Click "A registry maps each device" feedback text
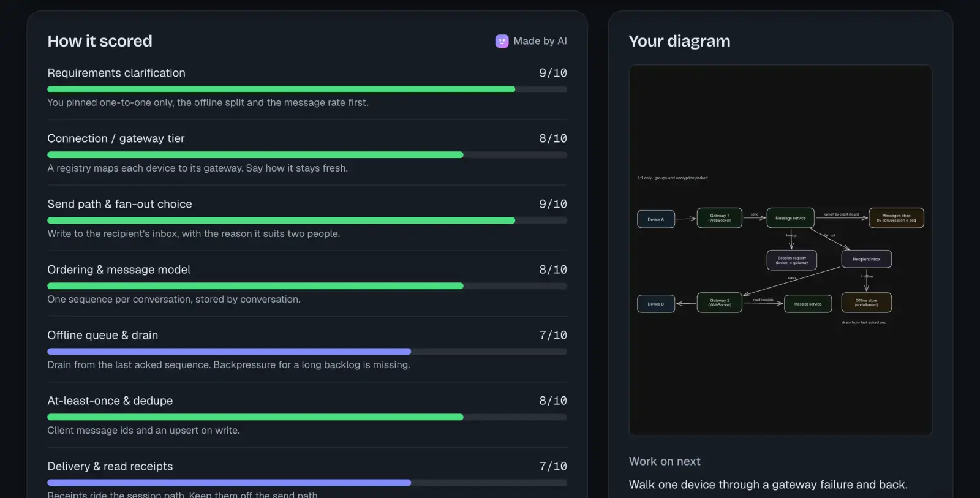Screen dimensions: 980x498 pyautogui.click(x=197, y=168)
